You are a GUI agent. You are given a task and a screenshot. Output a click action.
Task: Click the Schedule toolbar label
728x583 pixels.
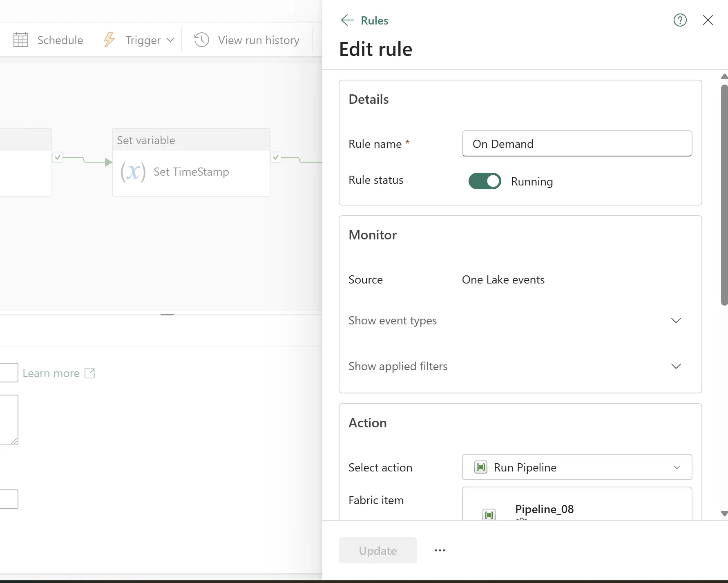[x=60, y=40]
